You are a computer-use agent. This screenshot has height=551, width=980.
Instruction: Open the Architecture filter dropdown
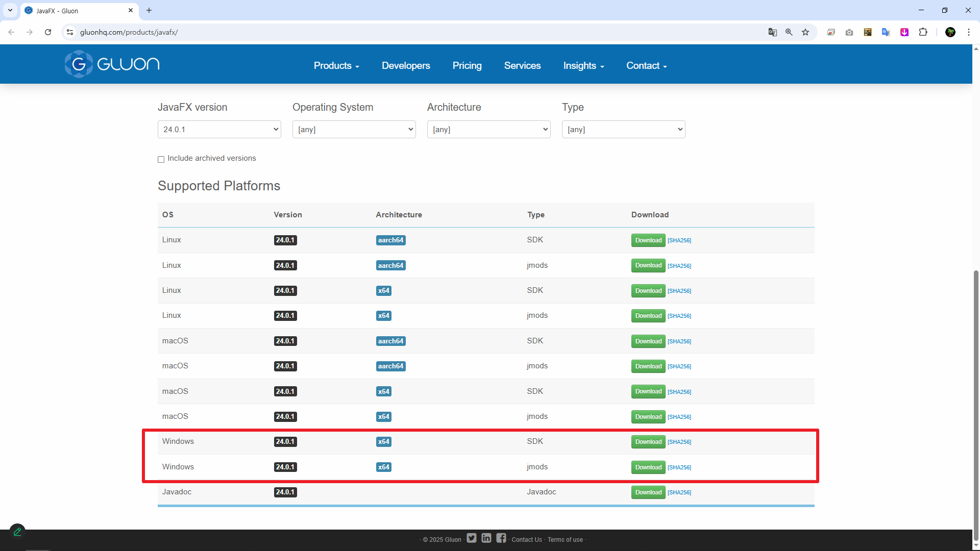point(489,130)
